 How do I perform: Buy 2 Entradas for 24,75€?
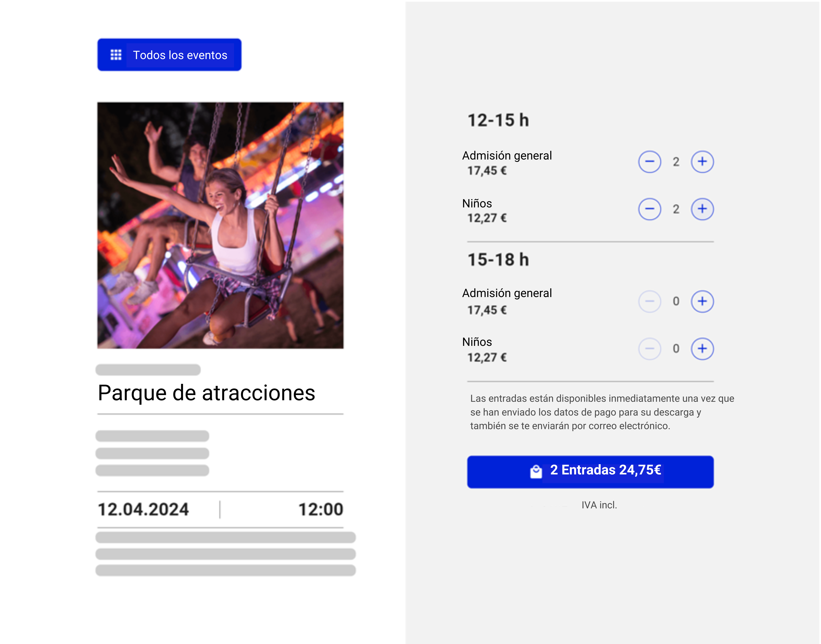[x=590, y=472]
